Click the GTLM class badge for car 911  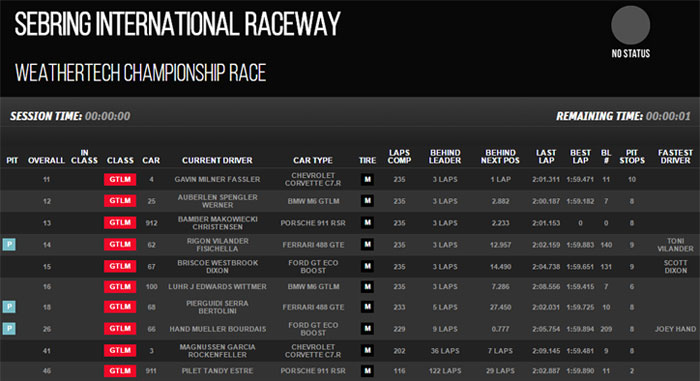pos(120,370)
